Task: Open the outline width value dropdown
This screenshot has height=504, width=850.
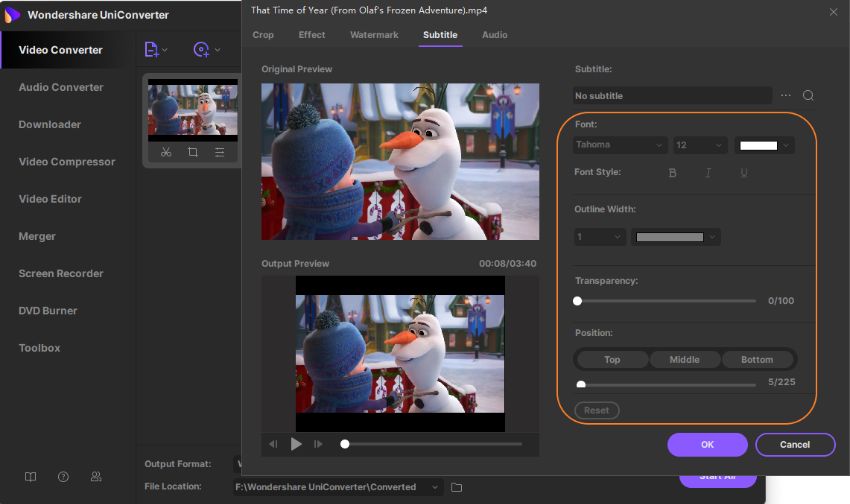Action: tap(600, 237)
